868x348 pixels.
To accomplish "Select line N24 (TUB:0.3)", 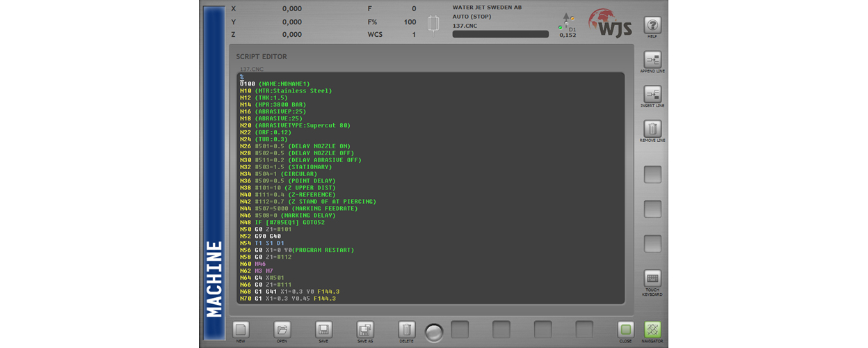I will (265, 139).
